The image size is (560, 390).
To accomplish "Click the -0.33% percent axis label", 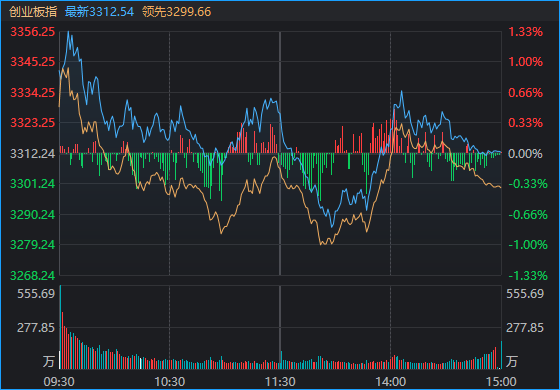I will coord(528,184).
